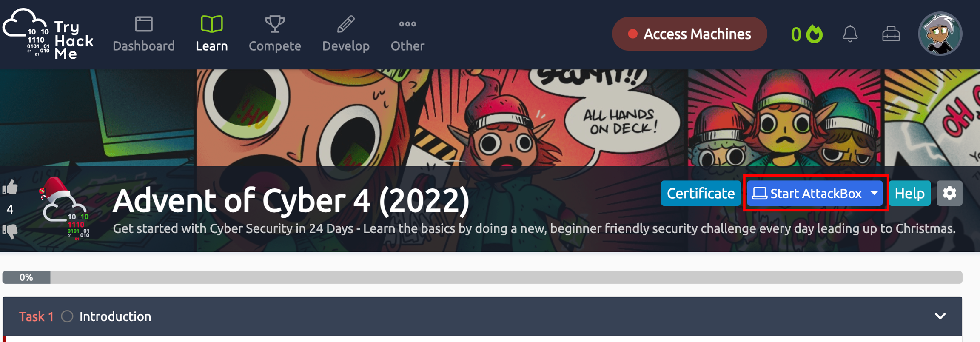Open the notifications bell icon
Viewport: 980px width, 342px height.
pos(850,34)
